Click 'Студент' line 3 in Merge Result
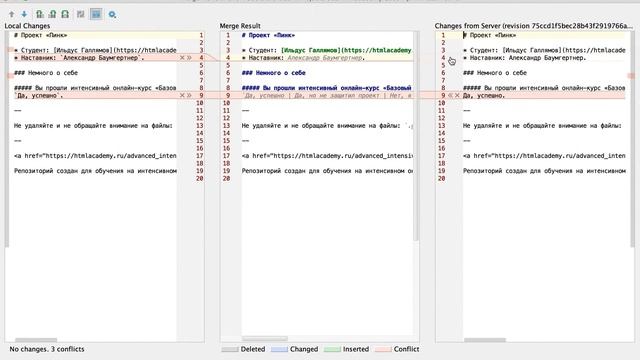Image resolution: width=640 pixels, height=360 pixels. [327, 50]
